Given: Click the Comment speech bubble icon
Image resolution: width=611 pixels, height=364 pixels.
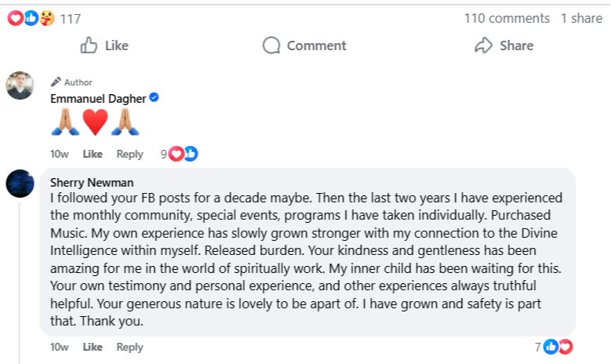Looking at the screenshot, I should [271, 45].
